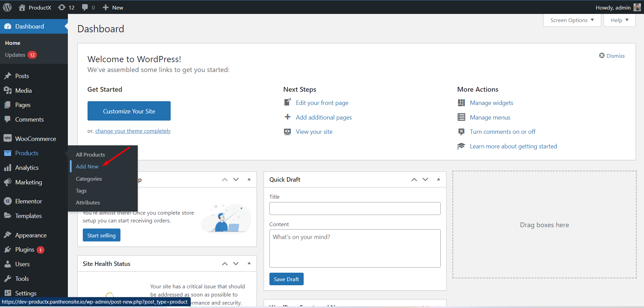The height and width of the screenshot is (308, 644).
Task: Click the manage menus list icon
Action: pyautogui.click(x=461, y=117)
